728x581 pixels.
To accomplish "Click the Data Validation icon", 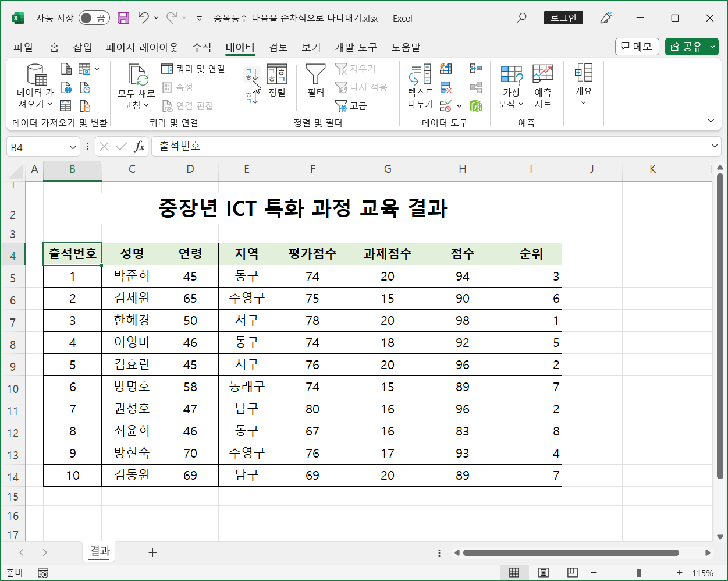I will pyautogui.click(x=446, y=106).
